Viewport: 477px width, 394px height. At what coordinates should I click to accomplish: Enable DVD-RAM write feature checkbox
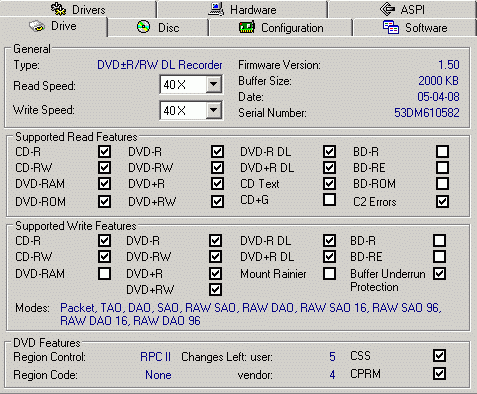coord(104,274)
